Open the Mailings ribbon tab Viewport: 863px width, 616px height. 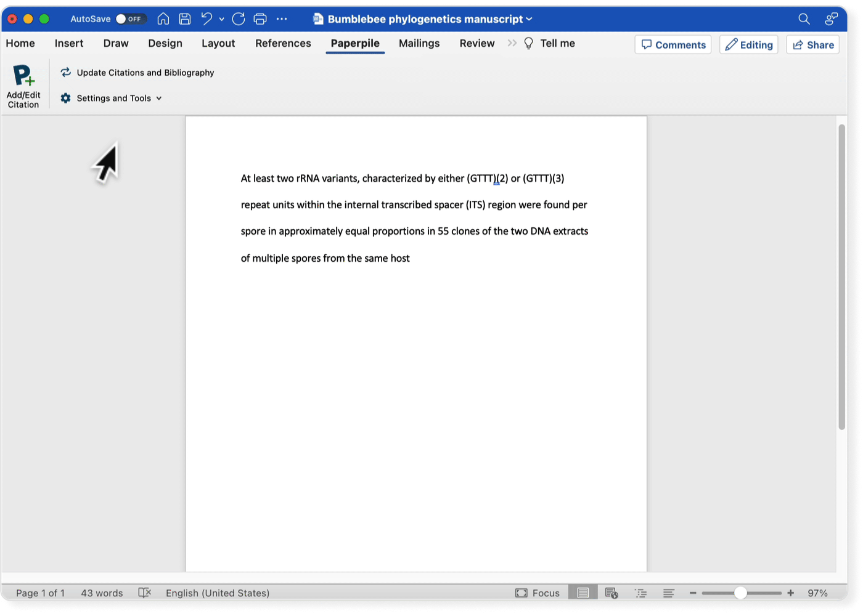pyautogui.click(x=419, y=43)
